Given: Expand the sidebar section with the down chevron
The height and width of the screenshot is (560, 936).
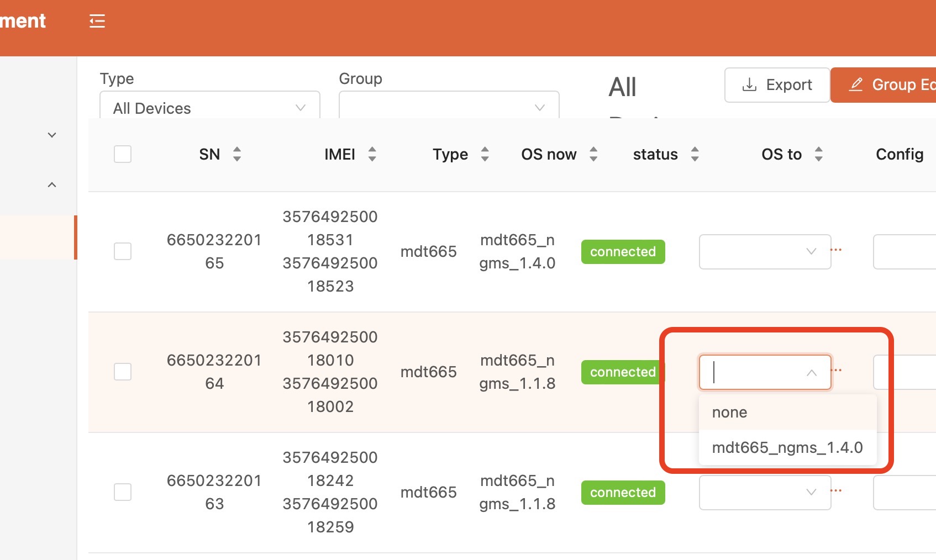Looking at the screenshot, I should (52, 135).
